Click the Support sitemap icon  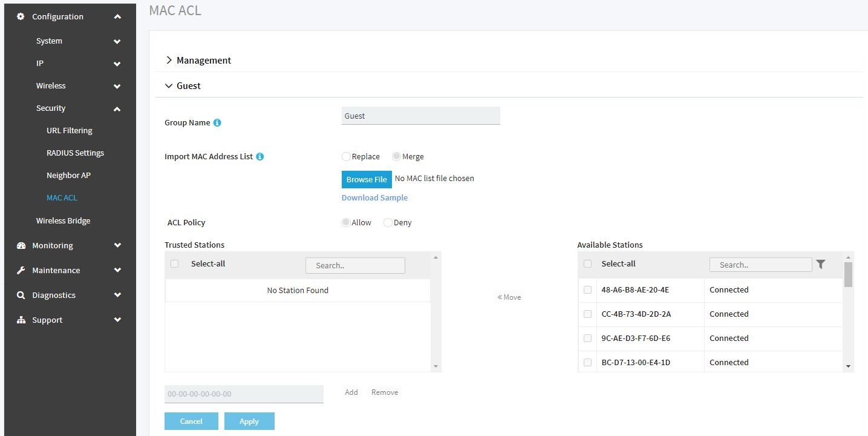pos(21,320)
